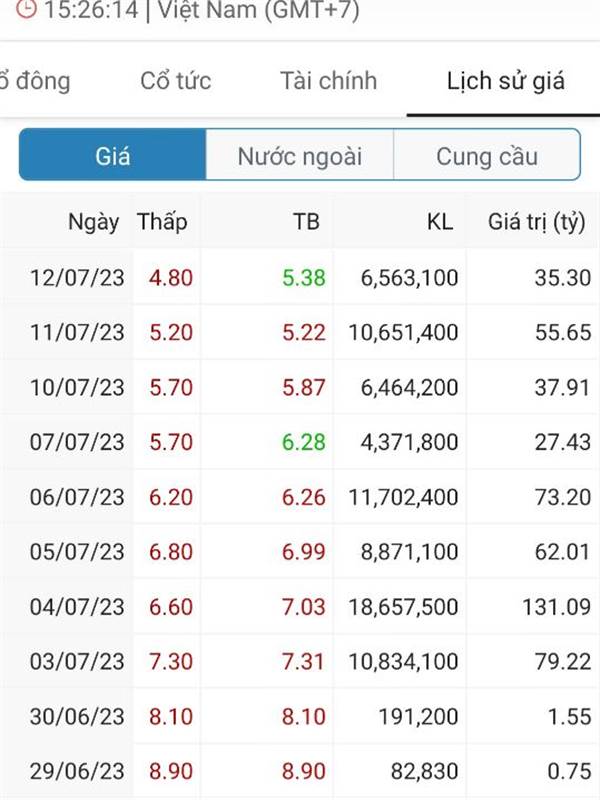Select the 12/07/23 date row
The width and height of the screenshot is (600, 800).
(x=300, y=278)
